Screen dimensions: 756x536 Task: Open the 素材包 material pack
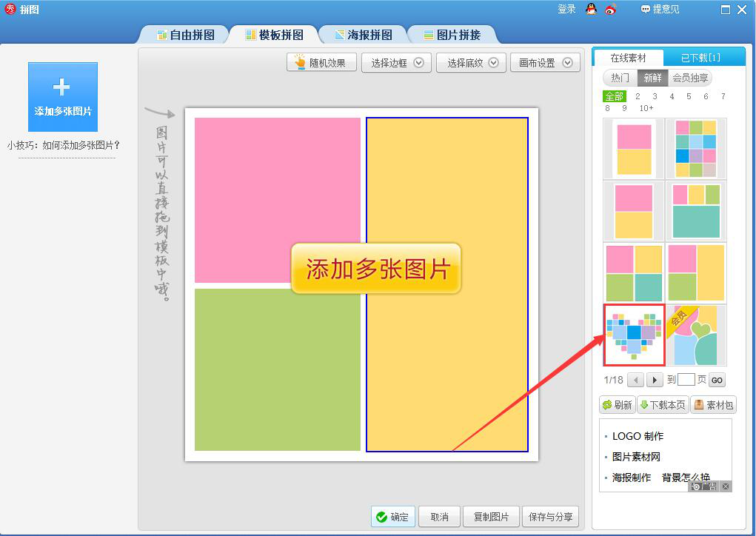pos(714,405)
